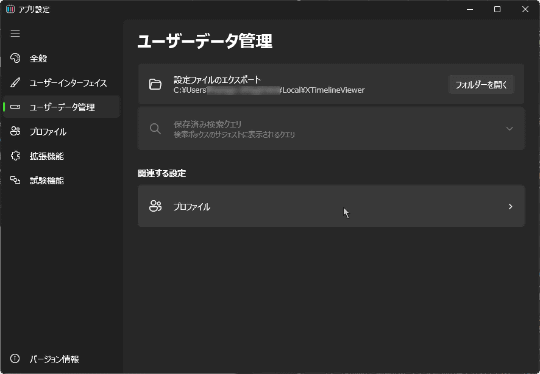Screen dimensions: 540x374
Task: Click the info icon for バージョン情報
Action: point(15,359)
